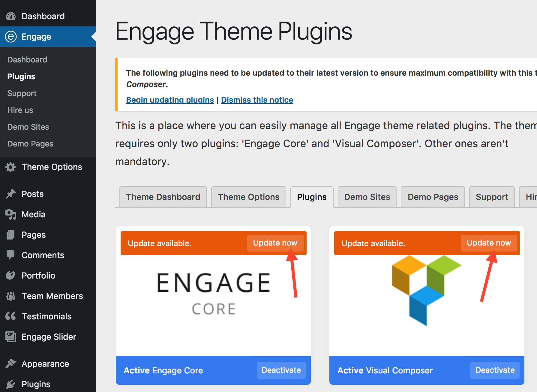Open Dashboard under the Engage submenu
The height and width of the screenshot is (392, 537).
tap(27, 60)
